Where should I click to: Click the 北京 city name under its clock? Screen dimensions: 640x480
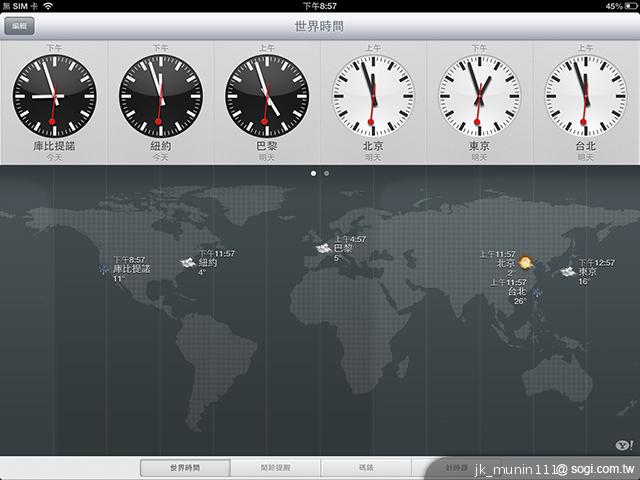[x=373, y=146]
